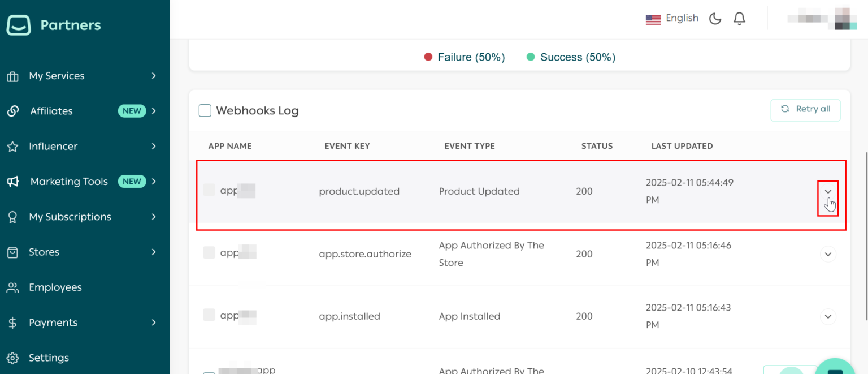868x374 pixels.
Task: Expand the Stores submenu chevron
Action: click(154, 252)
